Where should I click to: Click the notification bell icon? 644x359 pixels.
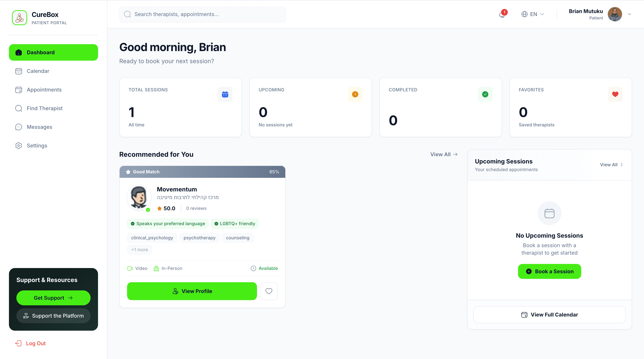(502, 15)
